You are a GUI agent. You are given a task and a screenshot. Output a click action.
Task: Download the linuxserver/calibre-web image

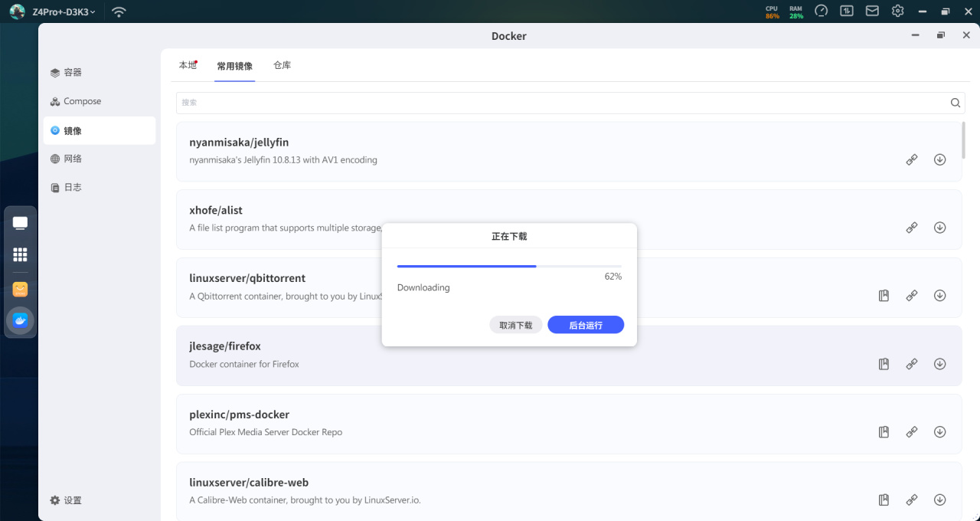940,500
